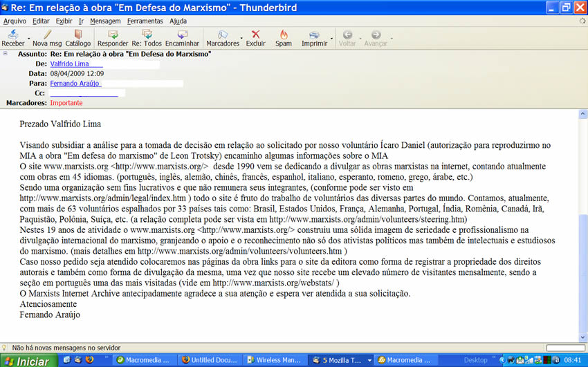Image resolution: width=588 pixels, height=367 pixels.
Task: Collapse the message header toggle beside Assunto
Action: pyautogui.click(x=6, y=53)
